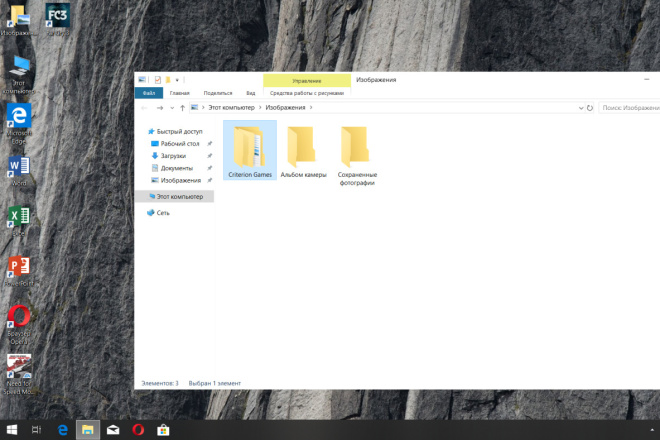Open the address bar history dropdown
The width and height of the screenshot is (660, 440).
tap(581, 108)
